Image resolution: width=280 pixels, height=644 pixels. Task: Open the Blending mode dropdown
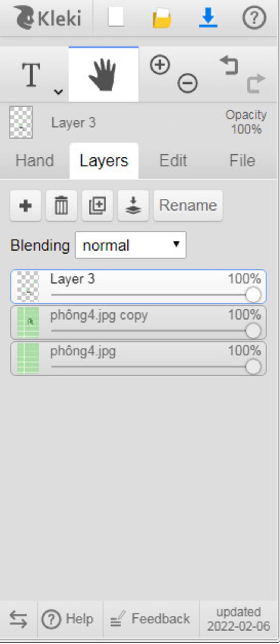tap(131, 245)
